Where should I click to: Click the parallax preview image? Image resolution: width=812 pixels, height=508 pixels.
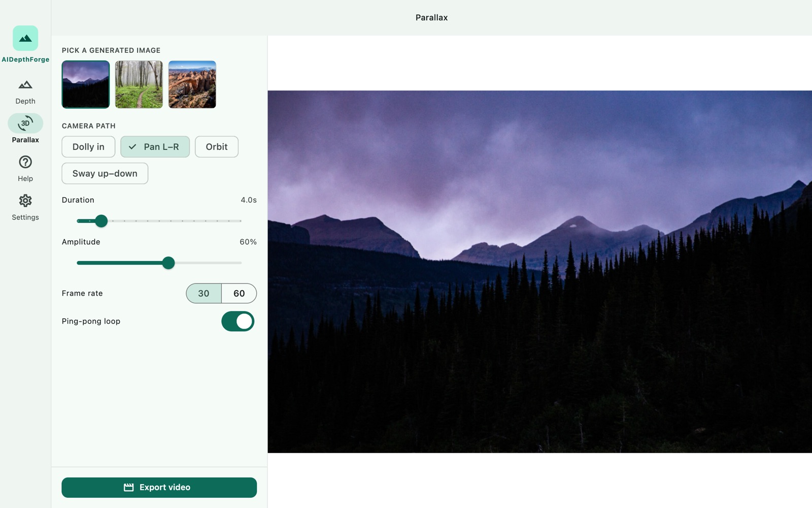(540, 272)
